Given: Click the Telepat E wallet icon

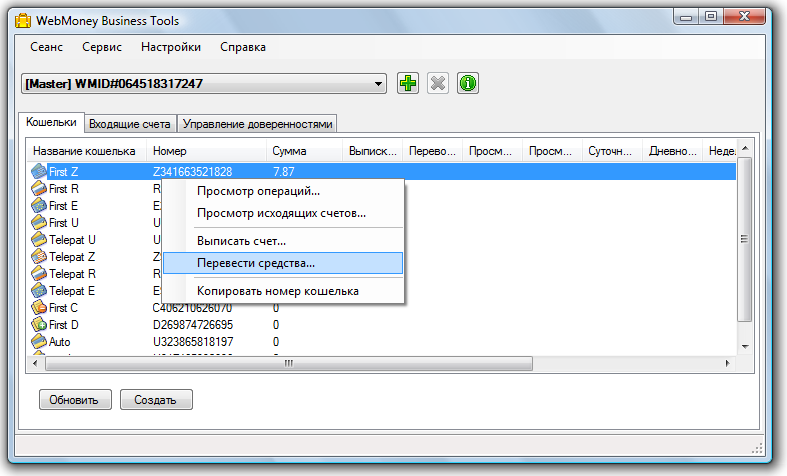Looking at the screenshot, I should click(39, 291).
